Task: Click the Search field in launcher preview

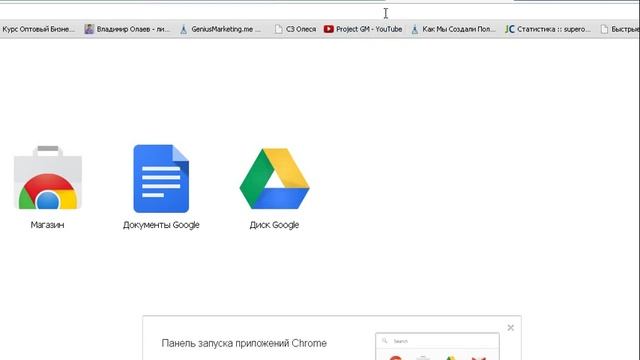Action: 437,341
